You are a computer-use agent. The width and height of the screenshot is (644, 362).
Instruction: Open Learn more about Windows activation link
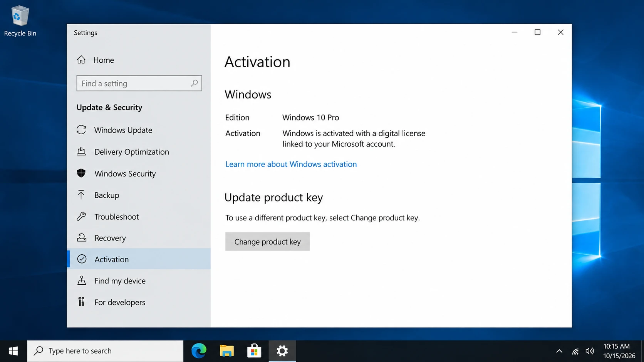click(x=291, y=164)
